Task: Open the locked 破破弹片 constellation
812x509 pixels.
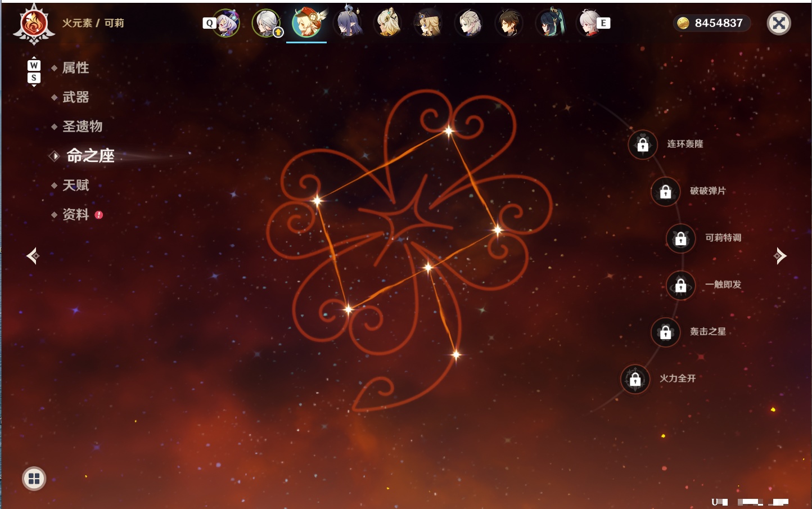Action: (666, 191)
